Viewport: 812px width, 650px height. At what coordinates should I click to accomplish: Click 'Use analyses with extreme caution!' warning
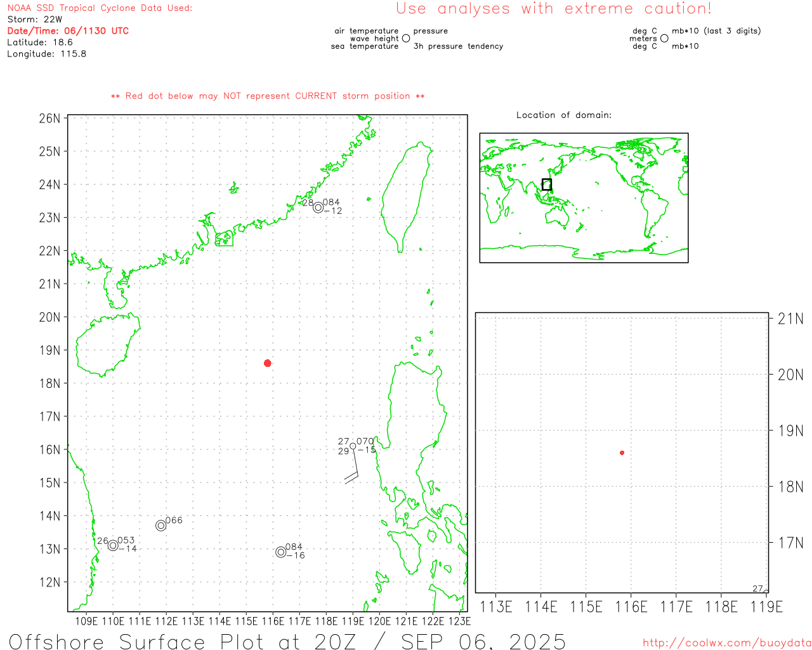click(x=554, y=9)
